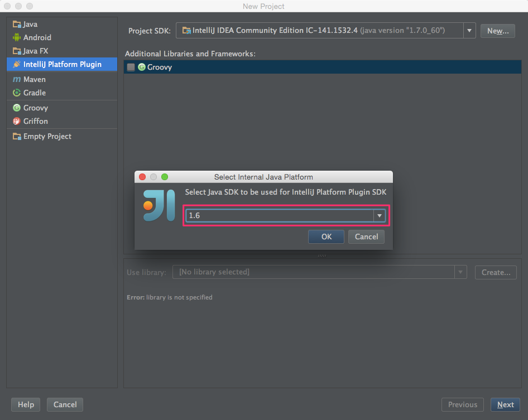Open the Project SDK combo box
The height and width of the screenshot is (420, 528).
click(x=325, y=31)
